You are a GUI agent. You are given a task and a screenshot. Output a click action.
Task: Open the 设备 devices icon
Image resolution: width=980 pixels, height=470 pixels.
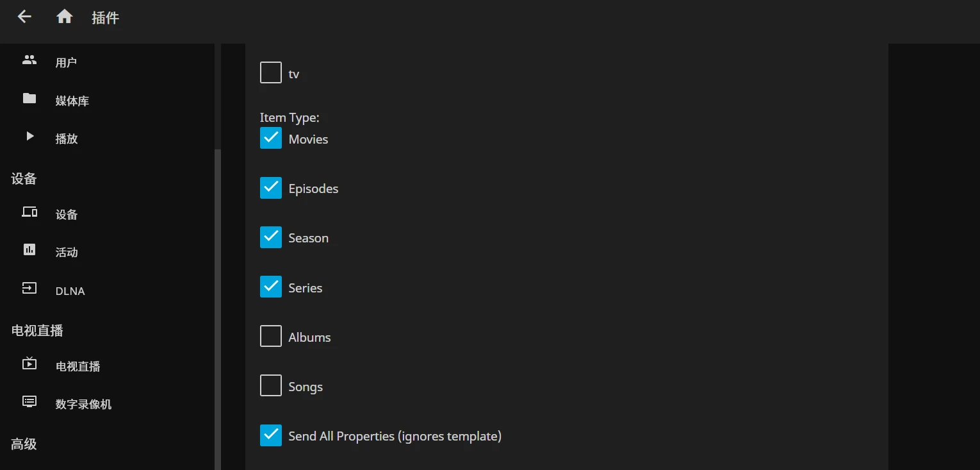29,212
